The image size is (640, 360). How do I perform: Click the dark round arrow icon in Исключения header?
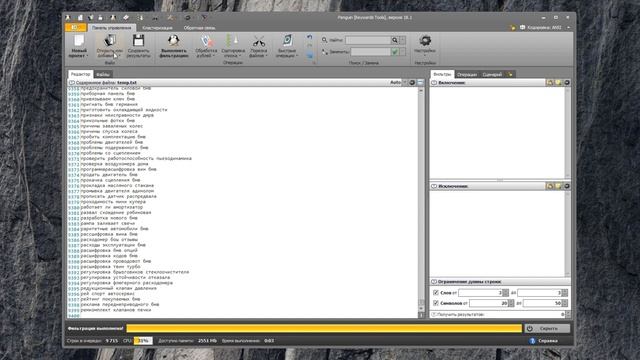(567, 186)
